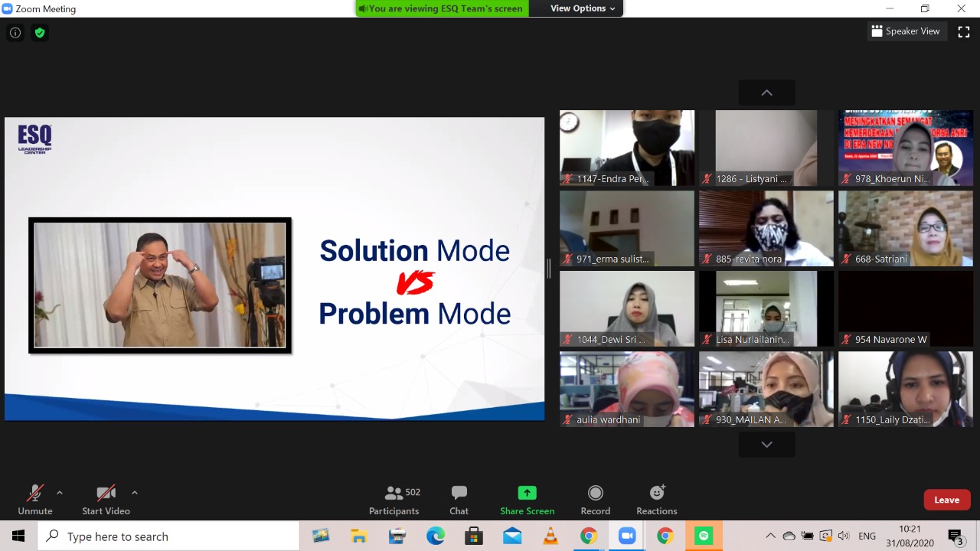Switch to Speaker View

point(905,31)
